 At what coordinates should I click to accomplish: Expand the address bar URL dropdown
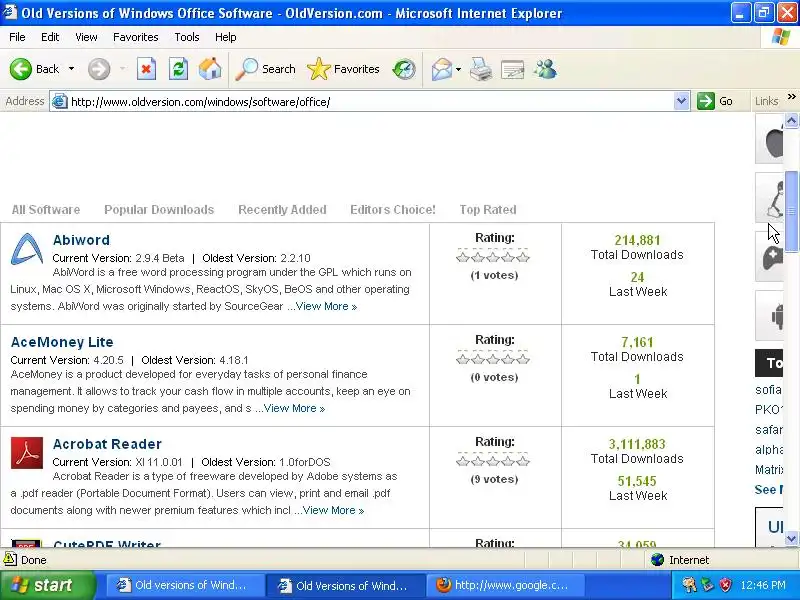click(681, 101)
